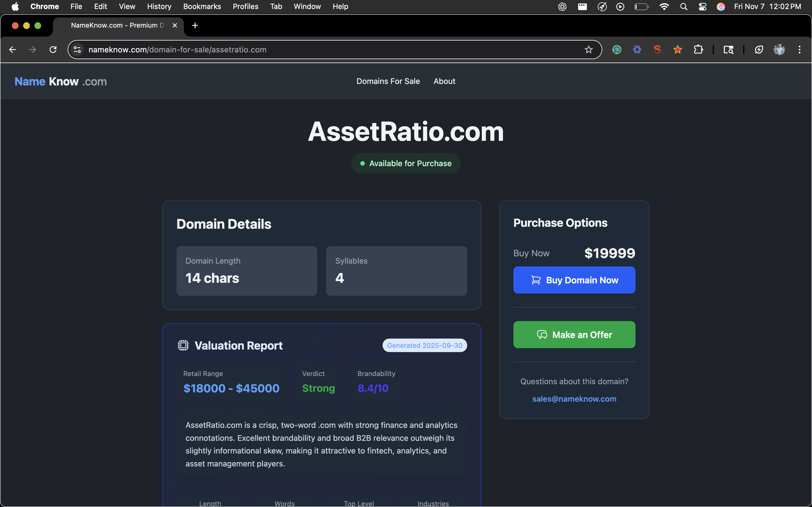The width and height of the screenshot is (812, 507).
Task: Click the Domains For Sale navigation link
Action: click(388, 81)
